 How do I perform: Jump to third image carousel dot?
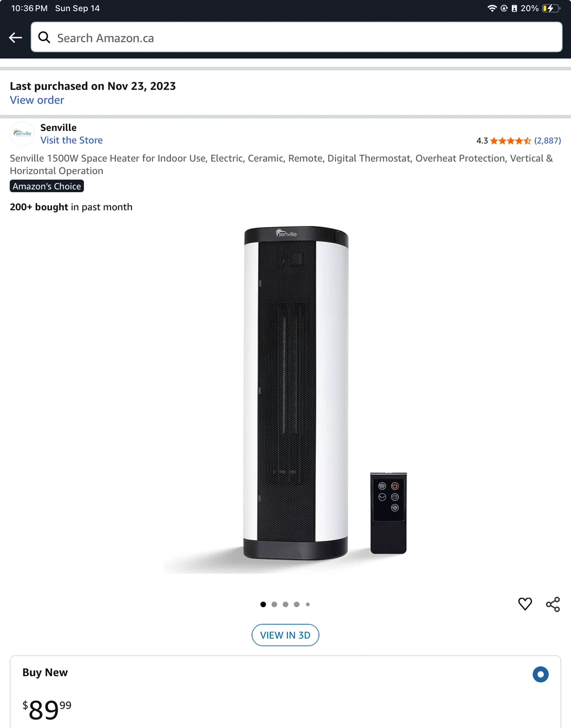click(x=285, y=604)
